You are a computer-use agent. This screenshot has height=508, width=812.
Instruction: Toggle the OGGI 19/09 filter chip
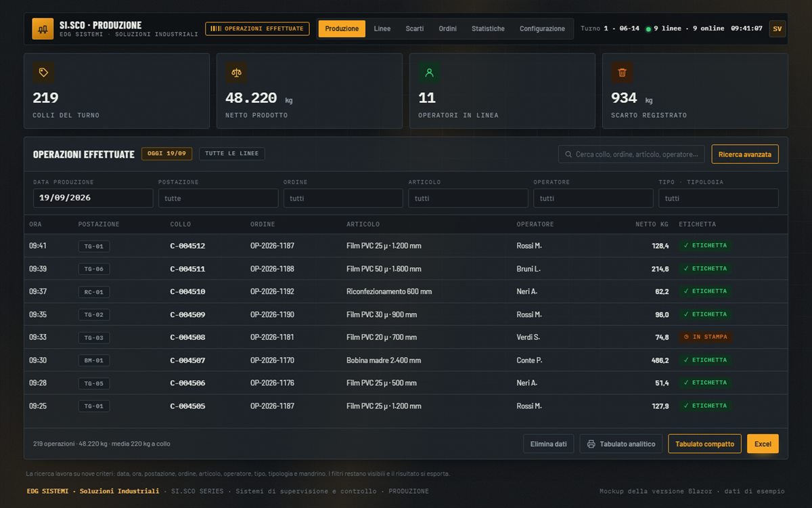pos(166,154)
